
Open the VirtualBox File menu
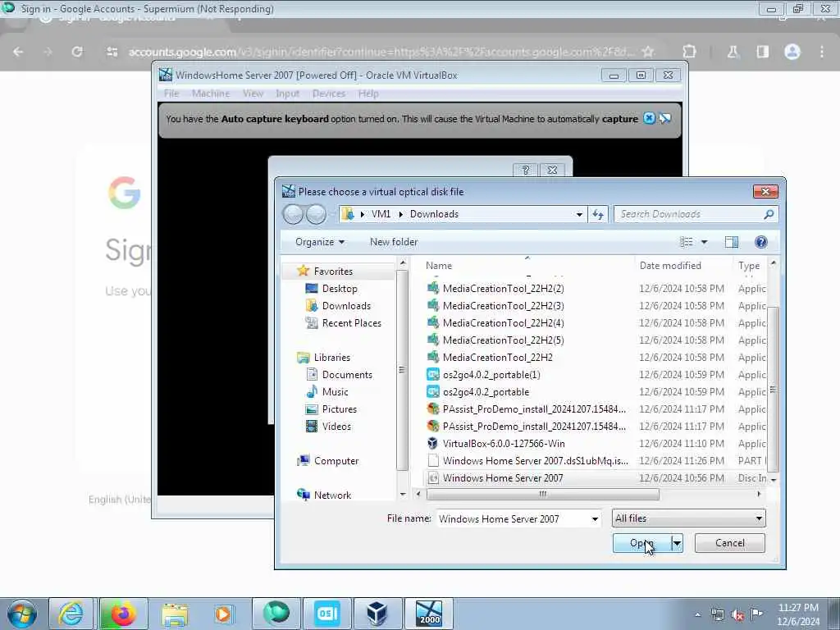pyautogui.click(x=171, y=94)
